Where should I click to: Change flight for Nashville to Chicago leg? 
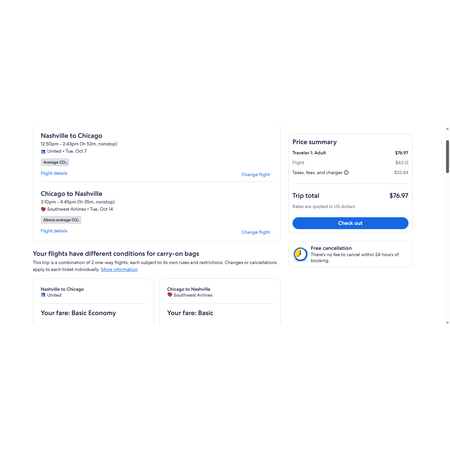point(256,174)
